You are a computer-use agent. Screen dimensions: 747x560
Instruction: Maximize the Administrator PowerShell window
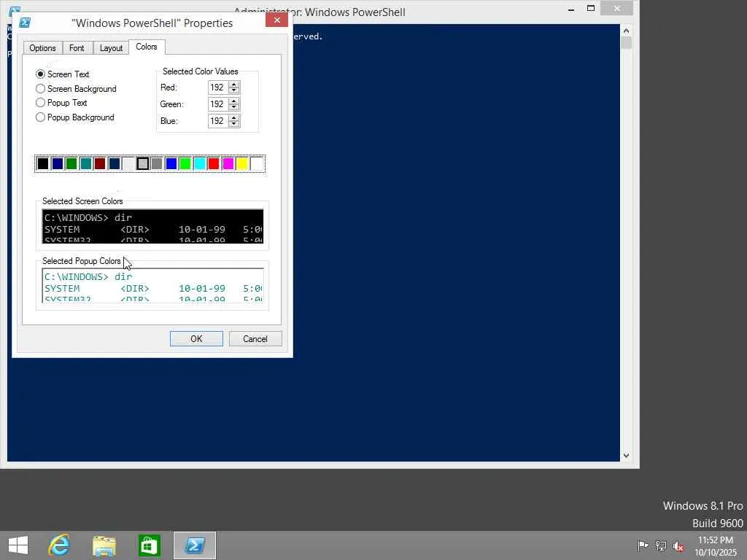(x=591, y=9)
